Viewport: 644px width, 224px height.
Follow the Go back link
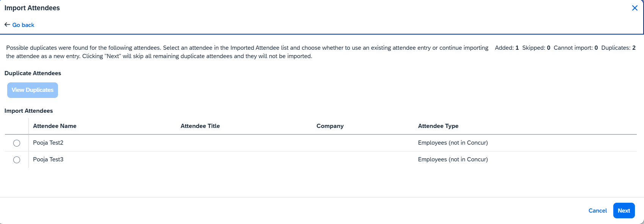click(23, 25)
